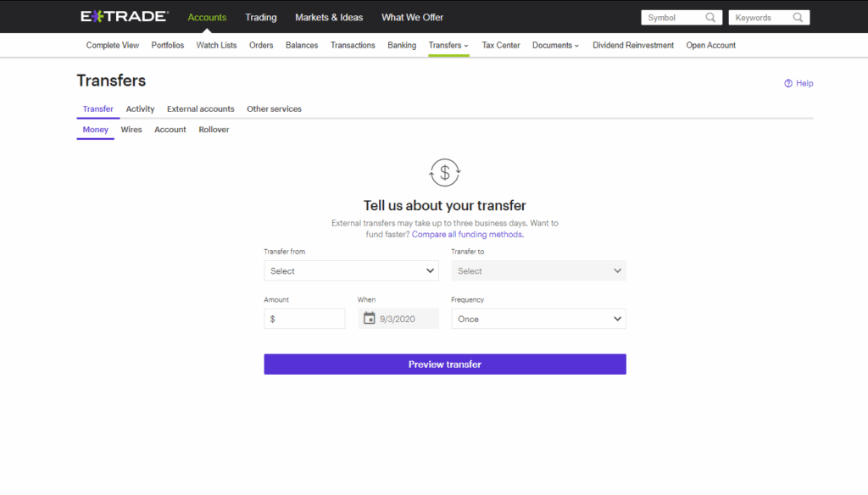Click the Symbol search magnifier icon
Screen dimensions: 868x495
tap(710, 18)
